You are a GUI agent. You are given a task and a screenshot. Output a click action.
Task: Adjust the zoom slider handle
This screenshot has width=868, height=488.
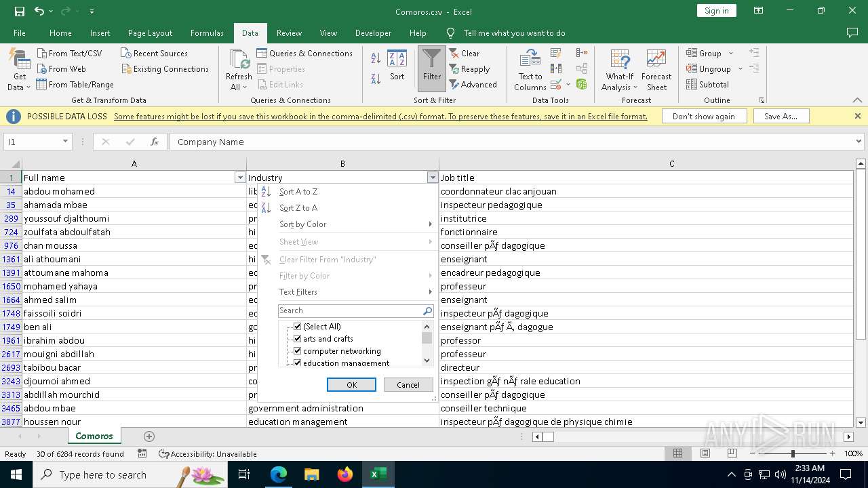point(793,453)
